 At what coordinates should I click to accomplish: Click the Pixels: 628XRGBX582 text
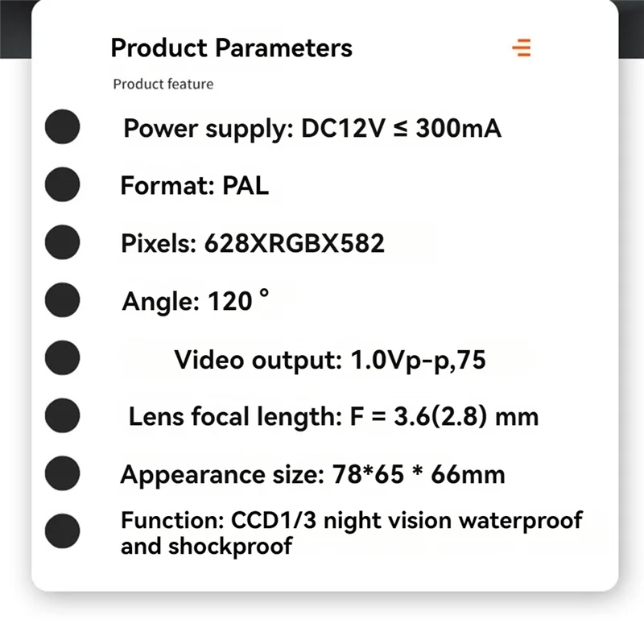click(x=252, y=243)
